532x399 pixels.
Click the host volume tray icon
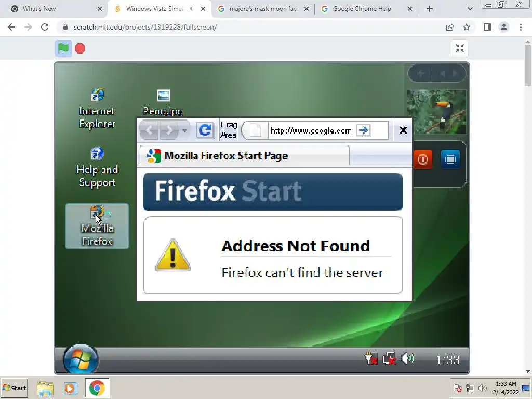[483, 388]
